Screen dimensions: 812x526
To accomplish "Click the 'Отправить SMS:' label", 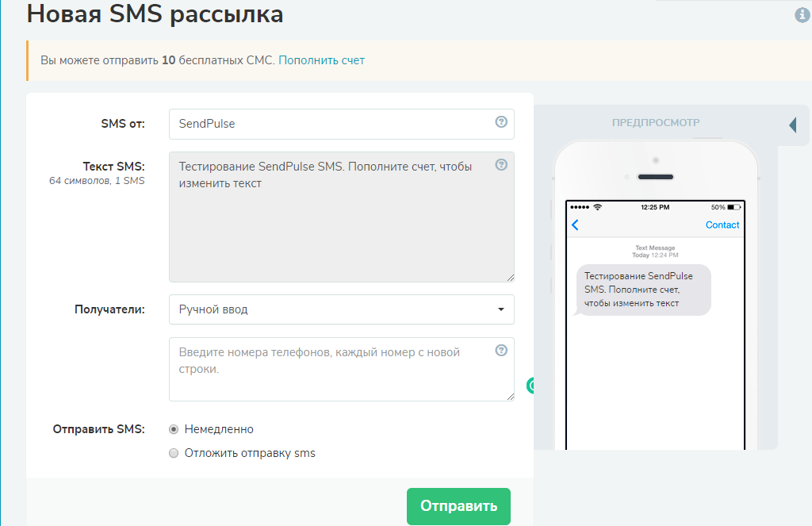I will pyautogui.click(x=99, y=429).
